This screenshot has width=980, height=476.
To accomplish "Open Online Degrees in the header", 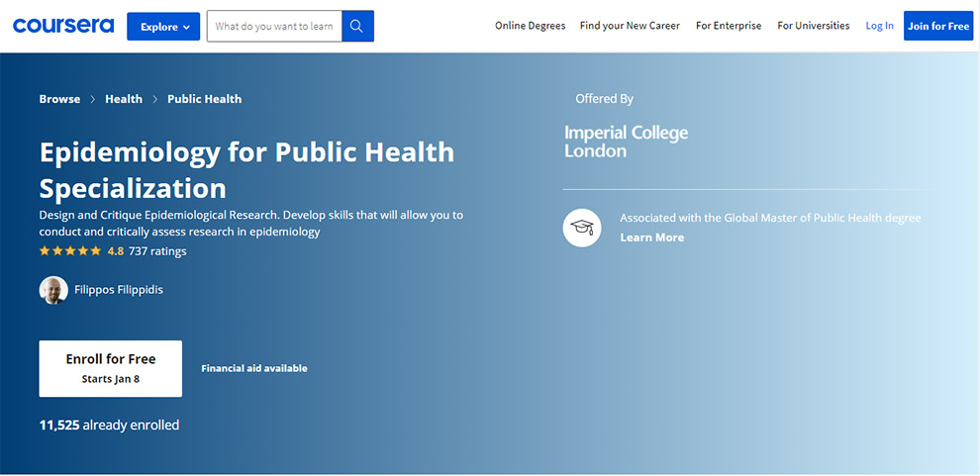I will pyautogui.click(x=530, y=26).
